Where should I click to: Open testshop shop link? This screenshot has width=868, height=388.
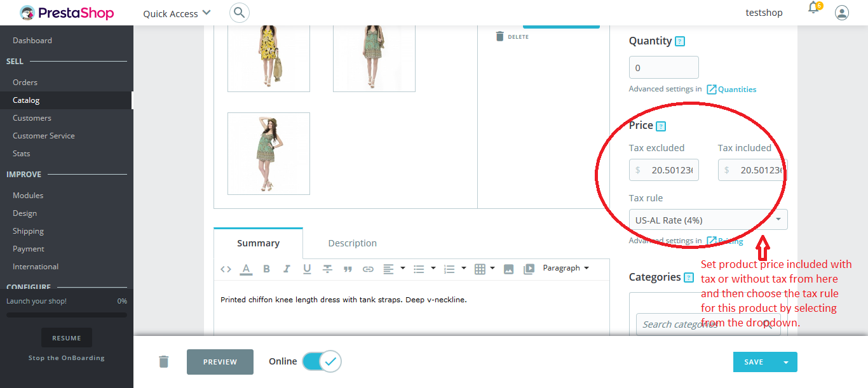pos(764,13)
